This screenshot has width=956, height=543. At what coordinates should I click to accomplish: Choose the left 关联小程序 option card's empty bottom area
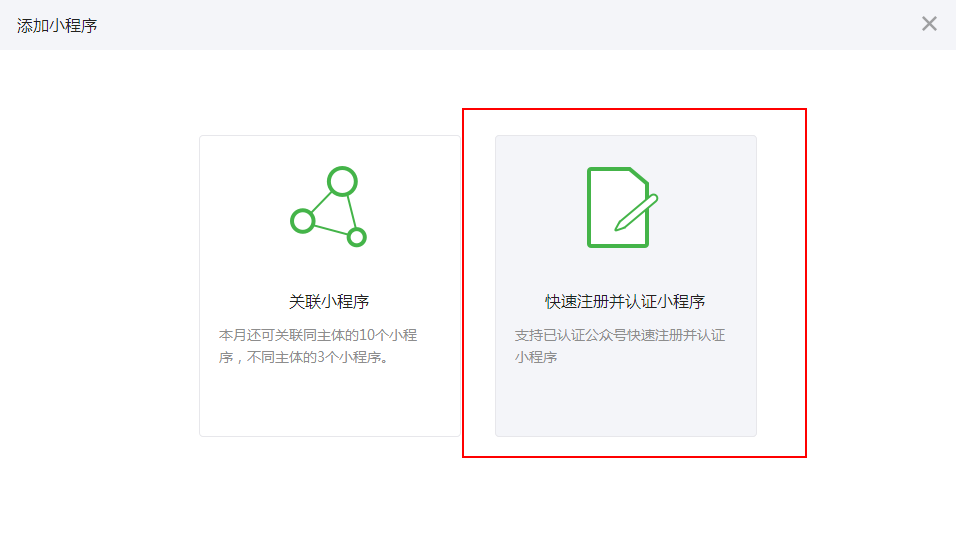pyautogui.click(x=329, y=405)
